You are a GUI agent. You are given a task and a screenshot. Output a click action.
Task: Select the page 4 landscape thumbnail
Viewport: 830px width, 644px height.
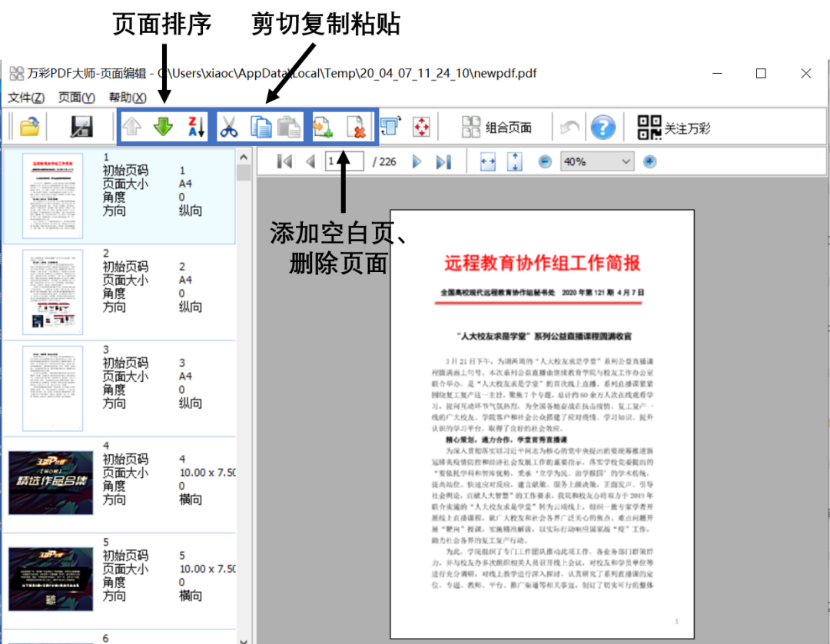[x=51, y=483]
